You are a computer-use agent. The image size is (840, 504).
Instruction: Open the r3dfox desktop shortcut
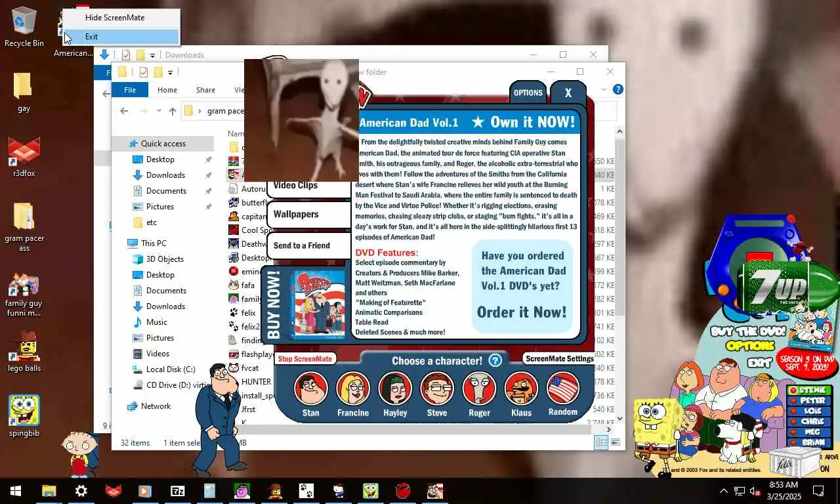tap(24, 157)
